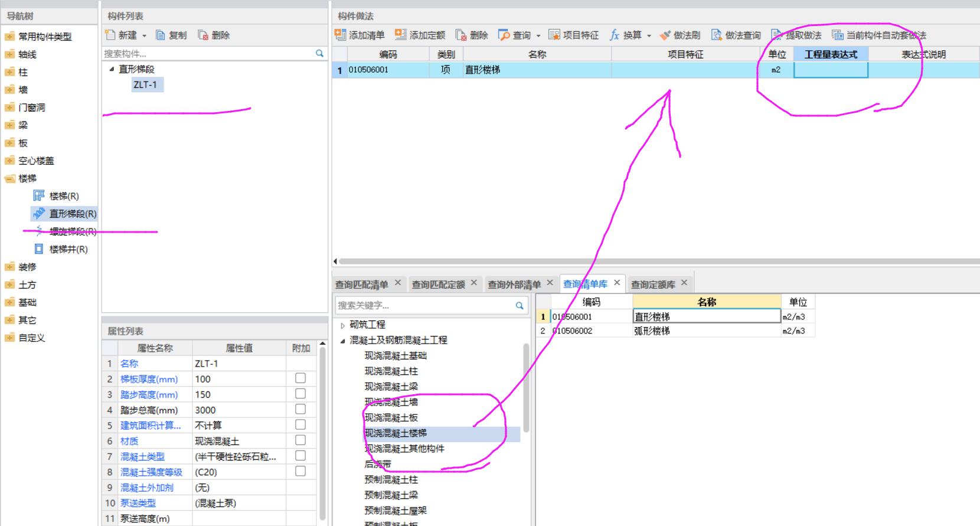Screen dimensions: 980x526
Task: Expand the 土方 navigation folder
Action: tap(9, 285)
